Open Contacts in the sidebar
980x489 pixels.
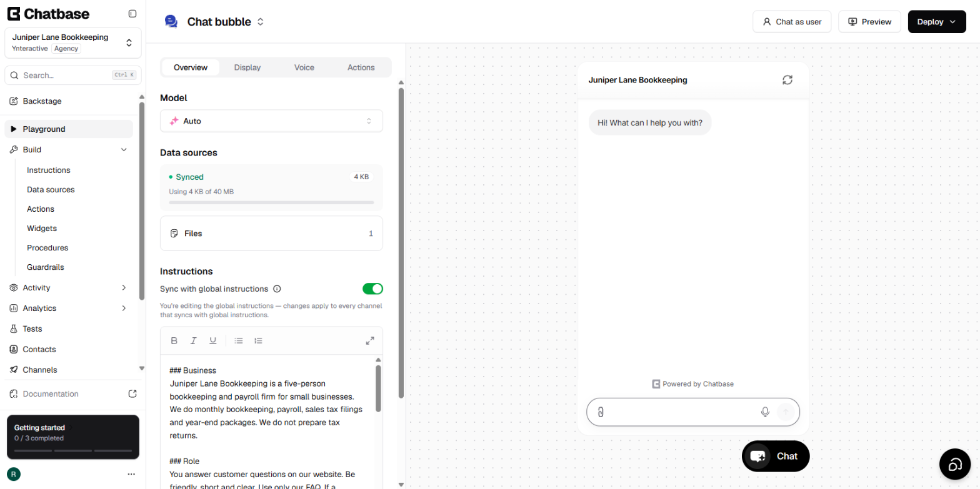click(69, 349)
